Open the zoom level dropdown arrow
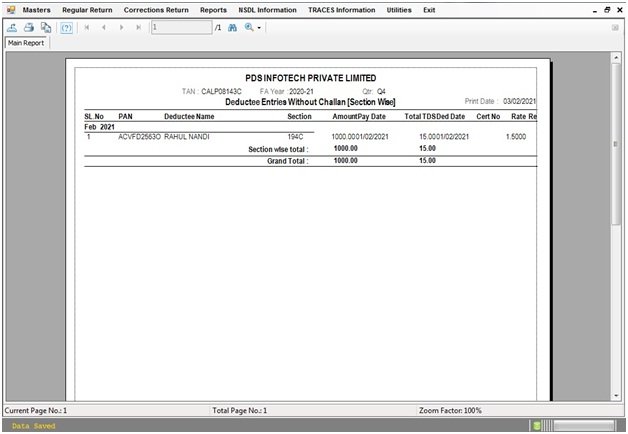628x434 pixels. pyautogui.click(x=259, y=28)
